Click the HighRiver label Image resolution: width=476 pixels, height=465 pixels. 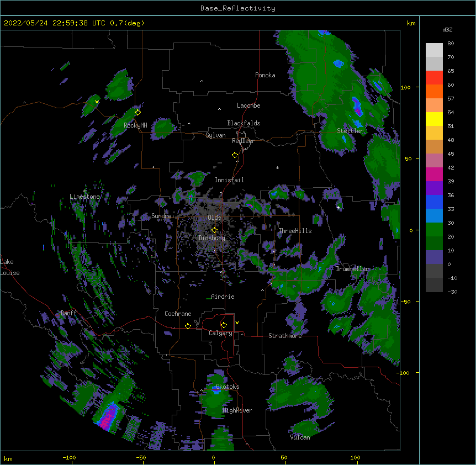pos(237,410)
